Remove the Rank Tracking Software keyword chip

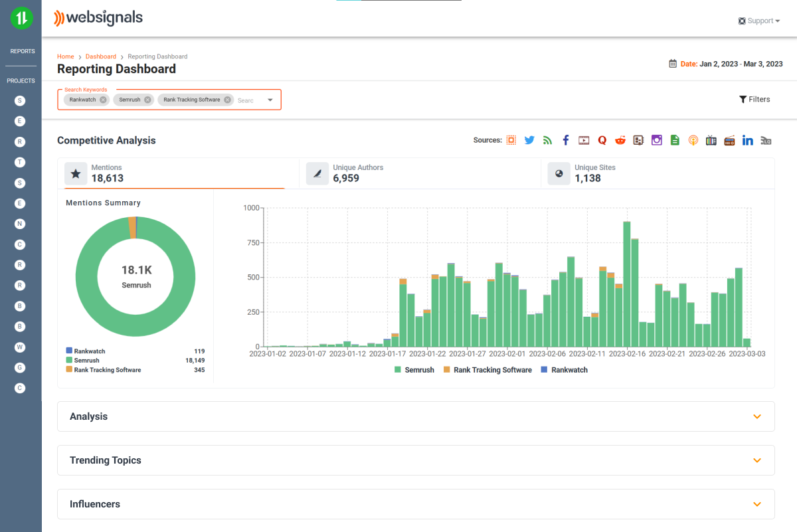tap(227, 100)
